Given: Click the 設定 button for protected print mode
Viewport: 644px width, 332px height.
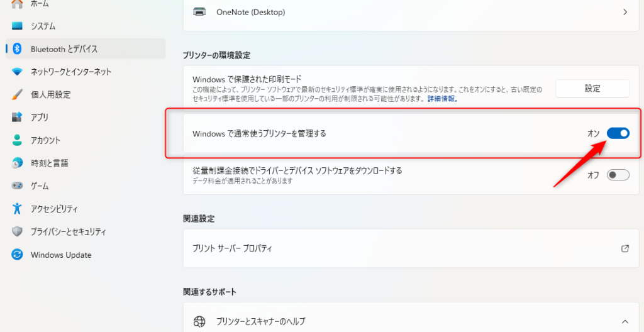Looking at the screenshot, I should [592, 89].
